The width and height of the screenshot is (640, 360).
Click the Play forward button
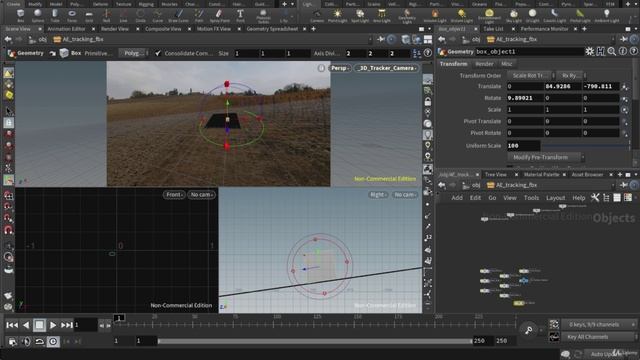tap(53, 325)
